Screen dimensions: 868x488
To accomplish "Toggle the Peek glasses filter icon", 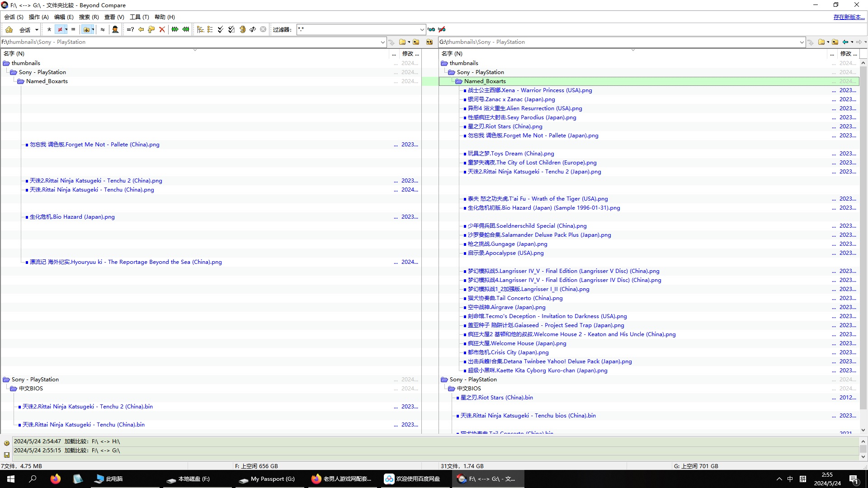I will point(431,29).
